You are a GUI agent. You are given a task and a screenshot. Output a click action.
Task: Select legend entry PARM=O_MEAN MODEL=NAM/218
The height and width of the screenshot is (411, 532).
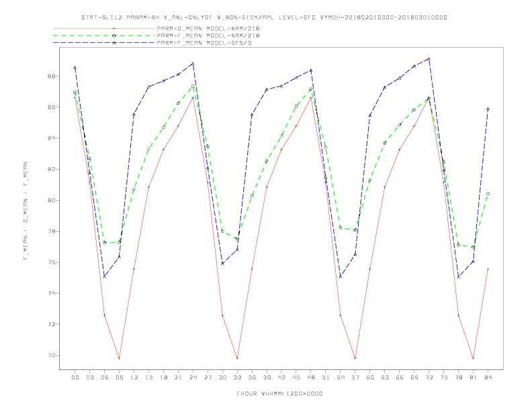[208, 28]
